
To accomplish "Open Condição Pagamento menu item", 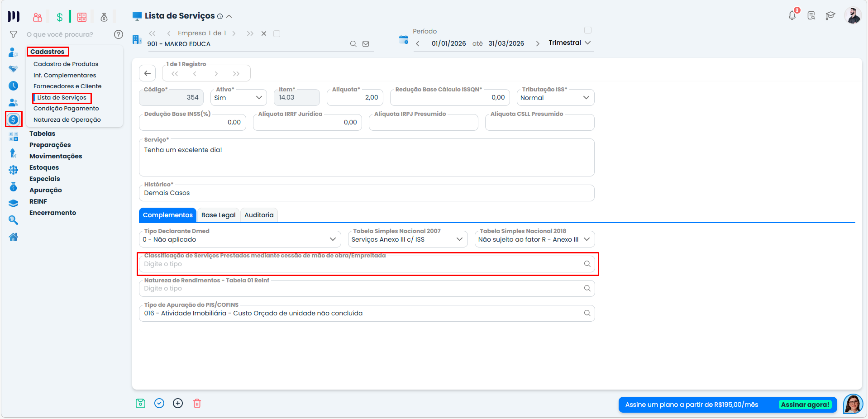I will [x=66, y=108].
